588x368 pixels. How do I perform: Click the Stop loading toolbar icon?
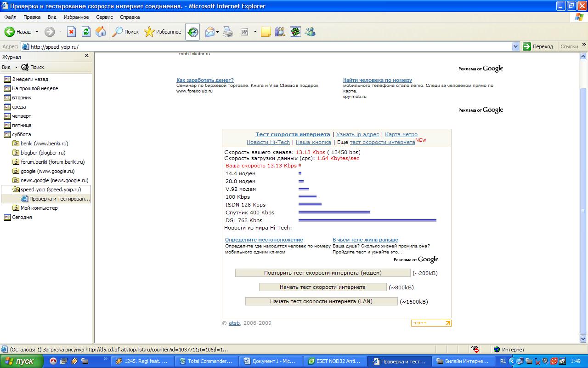[x=71, y=32]
